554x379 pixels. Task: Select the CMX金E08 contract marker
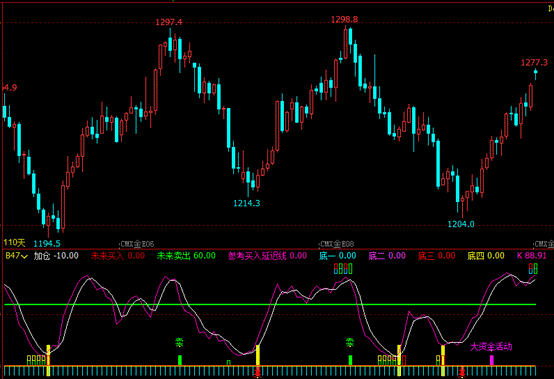click(x=336, y=244)
